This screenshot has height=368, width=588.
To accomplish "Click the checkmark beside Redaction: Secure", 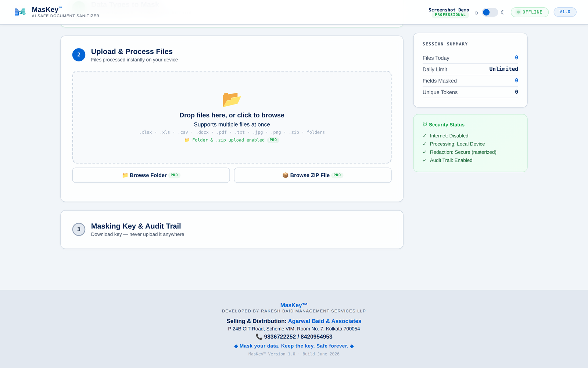I will tap(424, 152).
